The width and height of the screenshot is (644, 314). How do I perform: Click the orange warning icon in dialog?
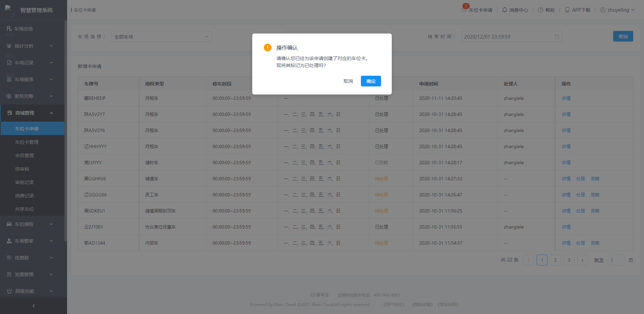pyautogui.click(x=267, y=48)
